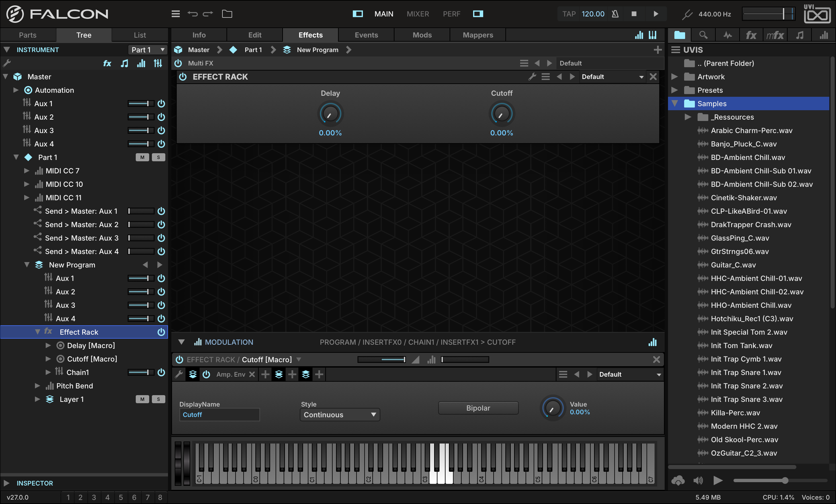
Task: Click the TAP tempo button
Action: [x=569, y=14]
